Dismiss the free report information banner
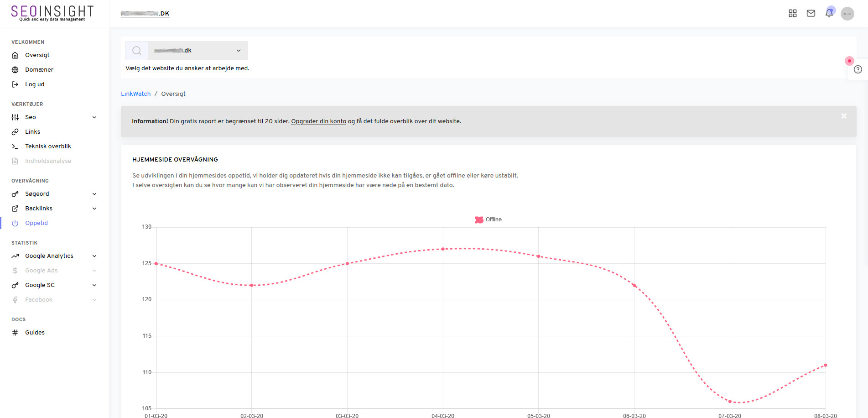 [844, 116]
